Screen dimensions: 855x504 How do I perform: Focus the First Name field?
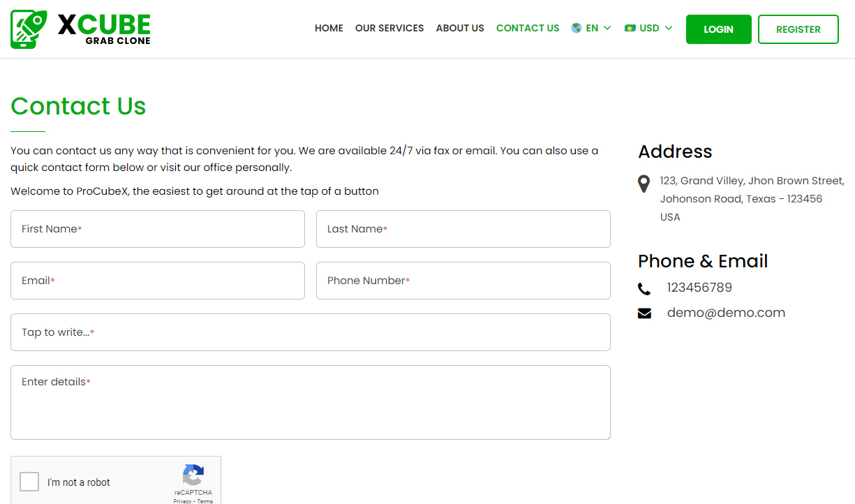point(158,229)
